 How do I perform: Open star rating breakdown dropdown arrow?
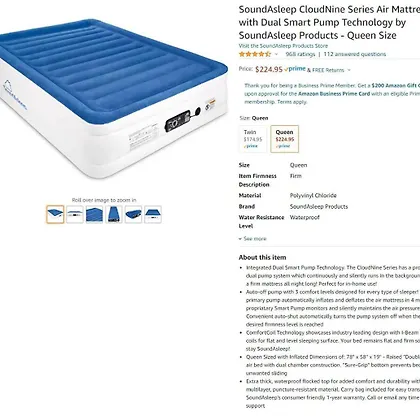pos(276,54)
